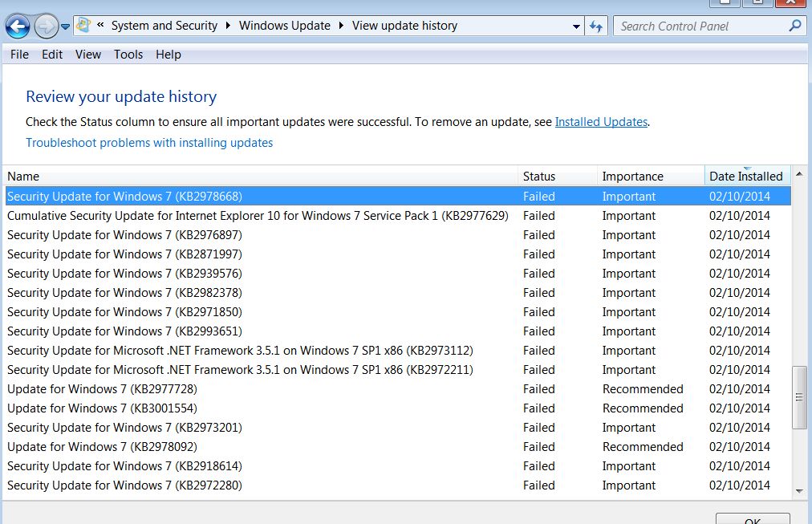
Task: Select Security Update KB2976897 row
Action: point(398,234)
